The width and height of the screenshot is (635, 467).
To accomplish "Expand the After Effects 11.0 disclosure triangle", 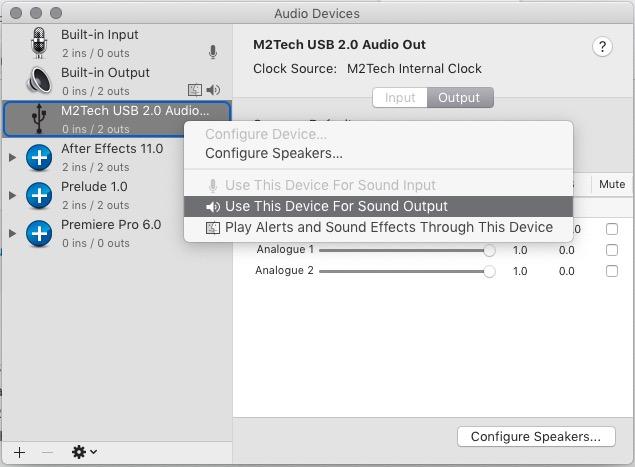I will 13,157.
